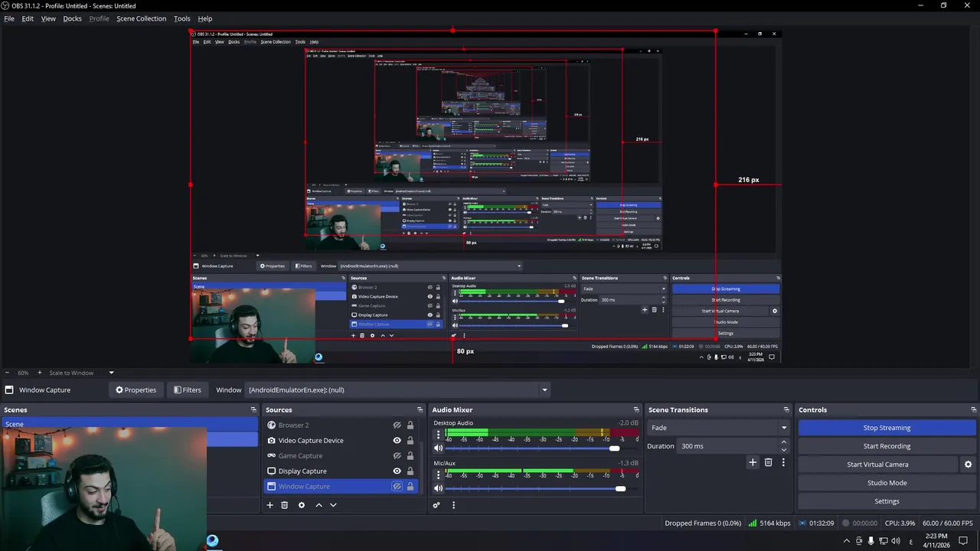Add a new source with plus icon
The height and width of the screenshot is (551, 980).
coord(269,505)
